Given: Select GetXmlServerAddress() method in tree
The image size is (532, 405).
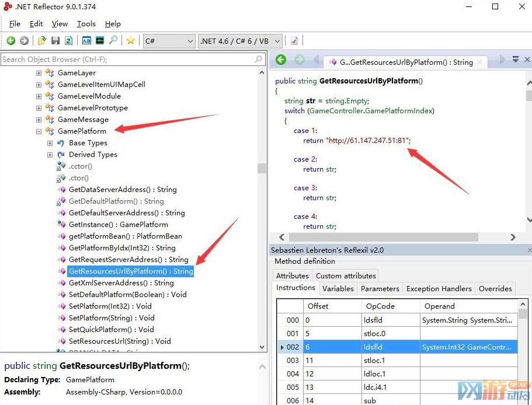Looking at the screenshot, I should 121,283.
